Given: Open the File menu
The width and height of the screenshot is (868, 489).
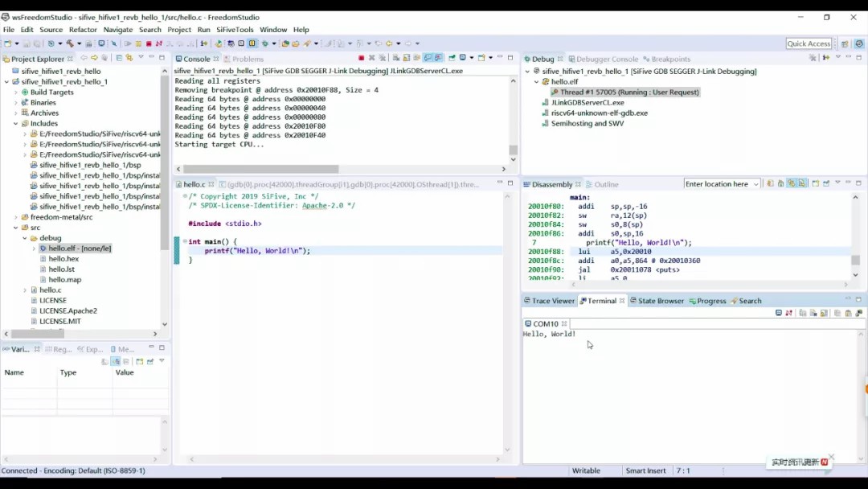Looking at the screenshot, I should point(9,29).
